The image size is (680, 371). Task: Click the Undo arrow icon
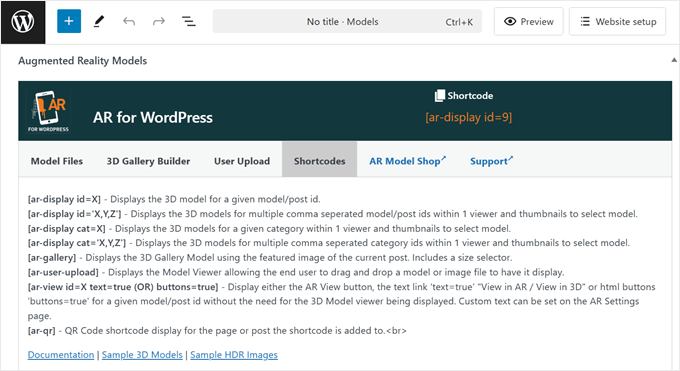point(129,21)
